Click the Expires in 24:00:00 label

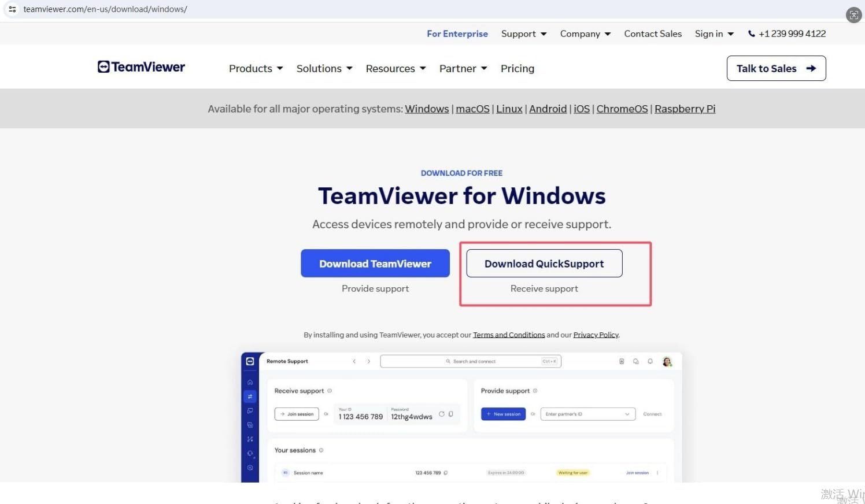(506, 473)
